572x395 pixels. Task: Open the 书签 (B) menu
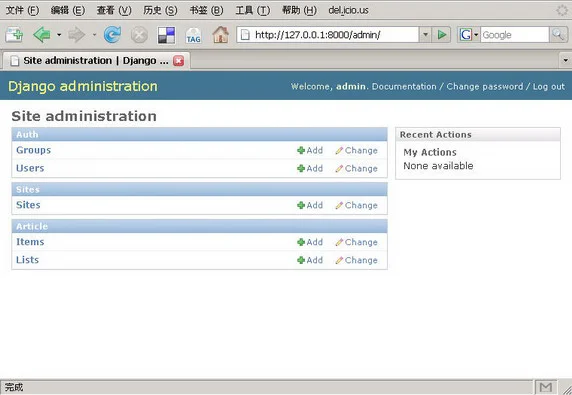click(x=206, y=10)
